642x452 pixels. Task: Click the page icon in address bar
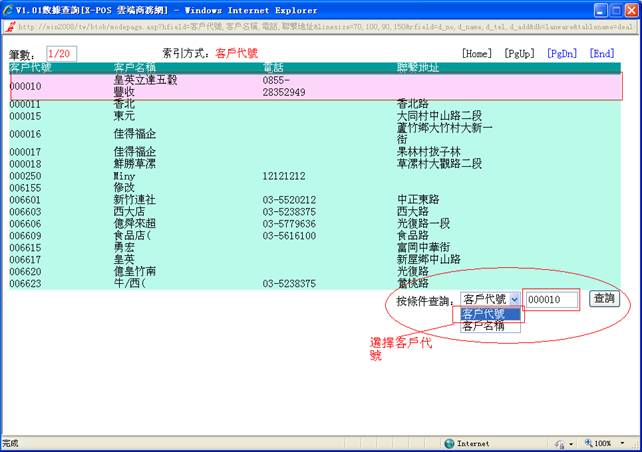pos(10,26)
